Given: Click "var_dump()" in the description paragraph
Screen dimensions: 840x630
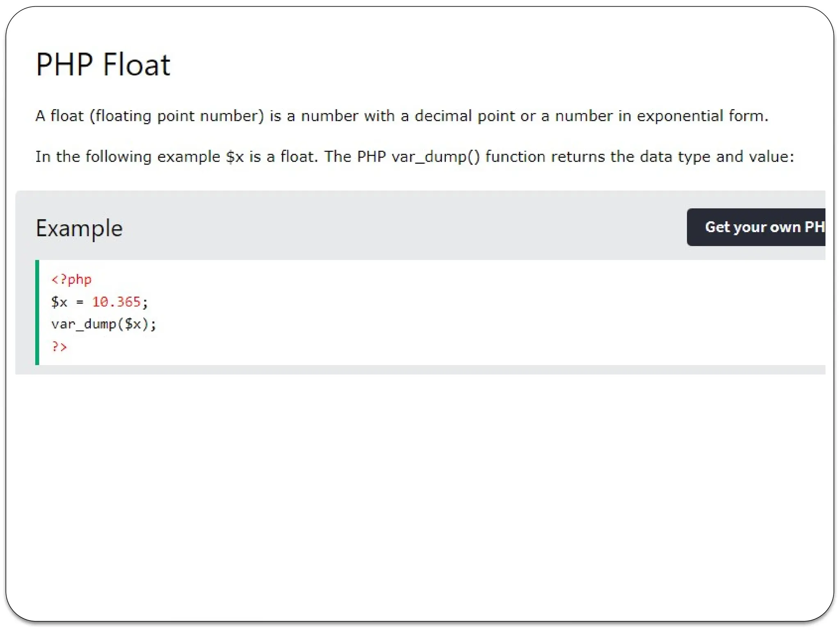Looking at the screenshot, I should [x=436, y=157].
